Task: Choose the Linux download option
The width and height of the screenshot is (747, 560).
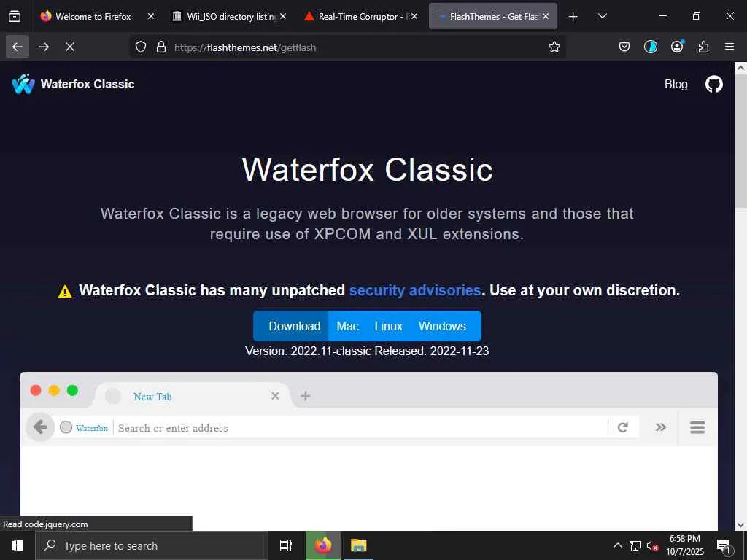Action: 388,326
